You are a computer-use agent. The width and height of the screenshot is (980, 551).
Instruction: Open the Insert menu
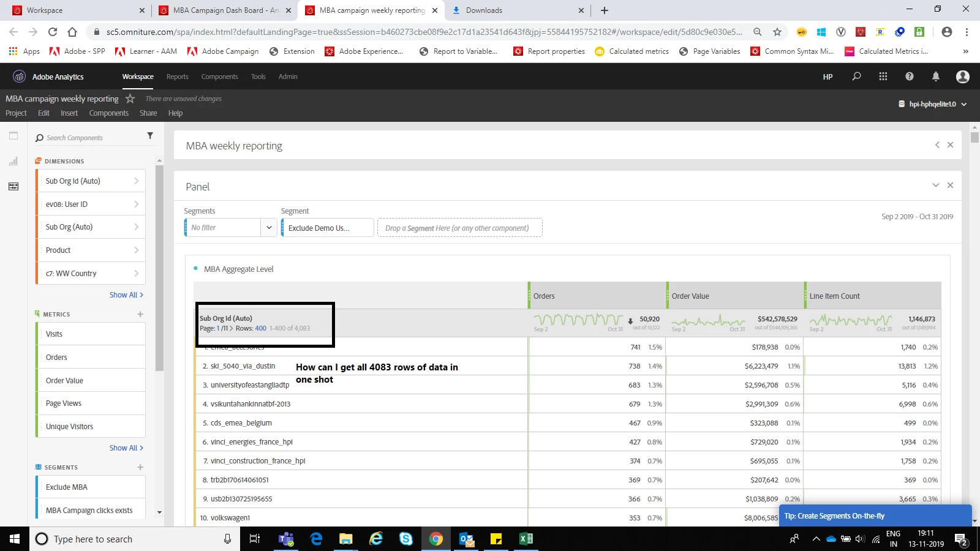pyautogui.click(x=69, y=113)
